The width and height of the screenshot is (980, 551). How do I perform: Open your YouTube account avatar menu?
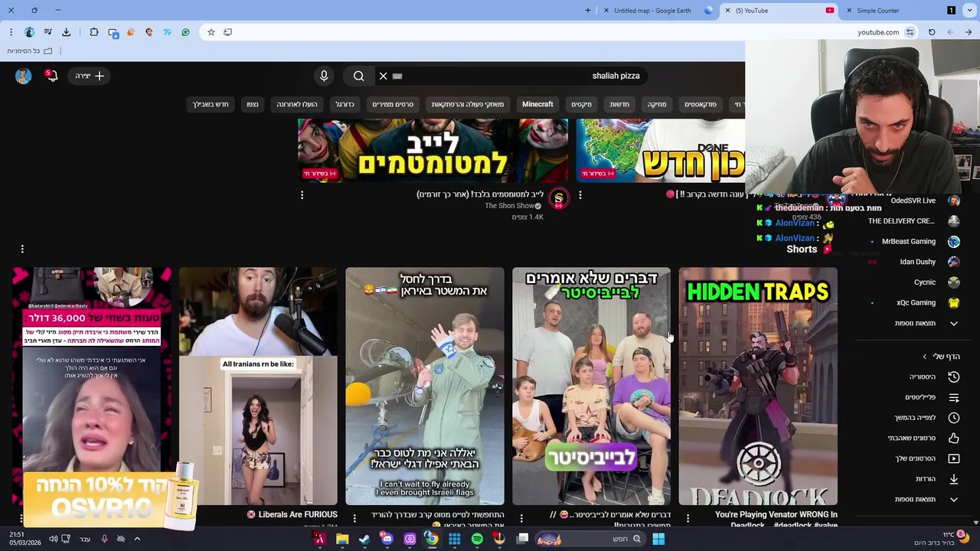pyautogui.click(x=23, y=76)
